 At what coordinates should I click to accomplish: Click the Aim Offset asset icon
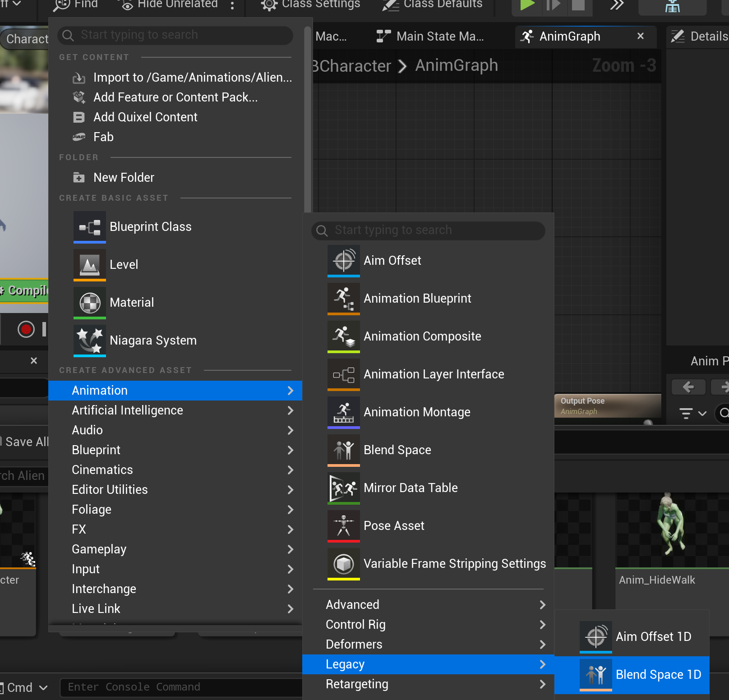click(344, 261)
